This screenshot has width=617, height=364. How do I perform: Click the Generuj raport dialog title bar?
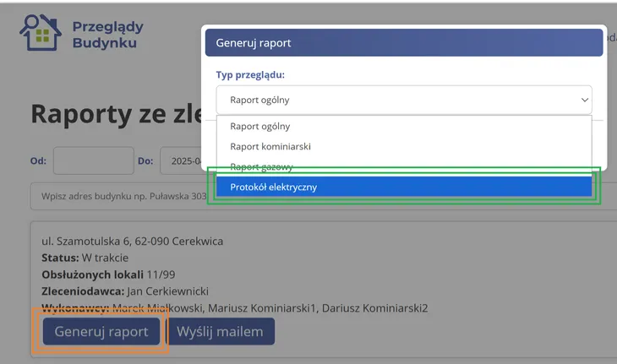click(404, 42)
